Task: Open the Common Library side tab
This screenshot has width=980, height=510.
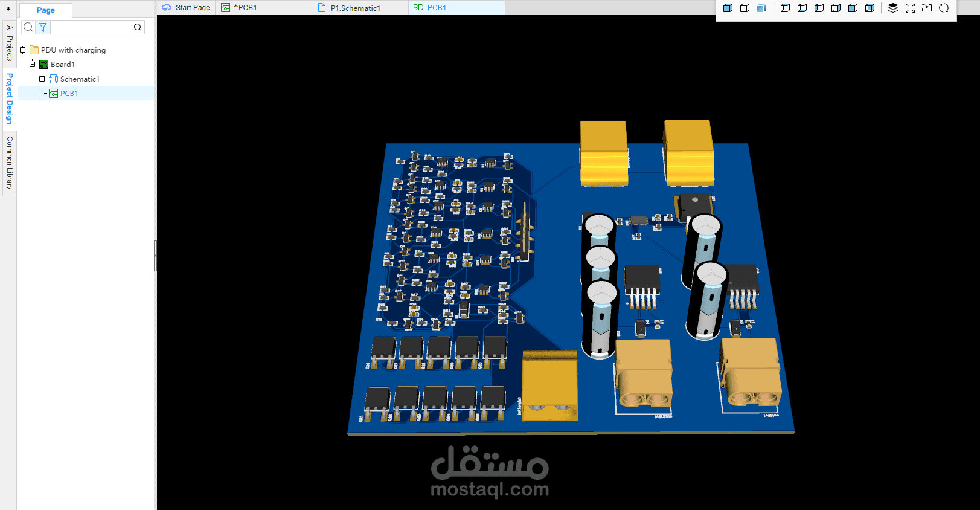Action: 9,163
